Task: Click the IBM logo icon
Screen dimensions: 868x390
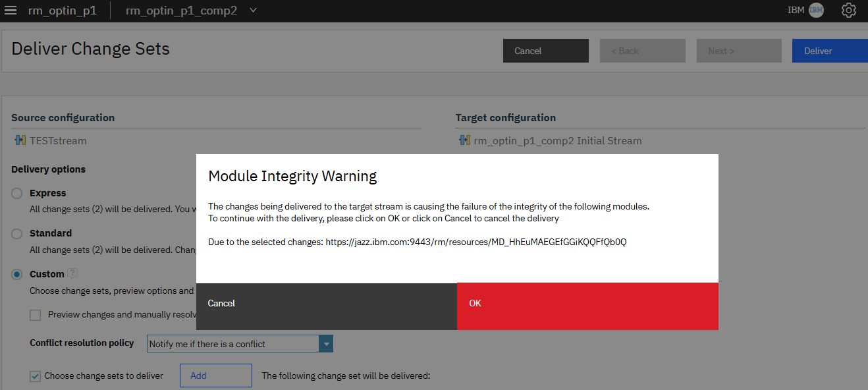Action: (x=816, y=11)
